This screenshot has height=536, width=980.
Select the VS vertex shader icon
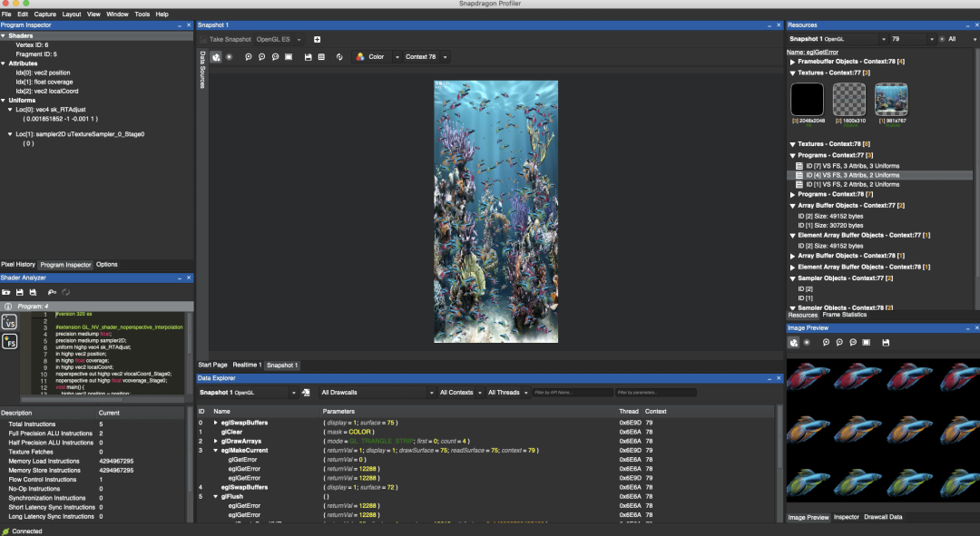10,321
